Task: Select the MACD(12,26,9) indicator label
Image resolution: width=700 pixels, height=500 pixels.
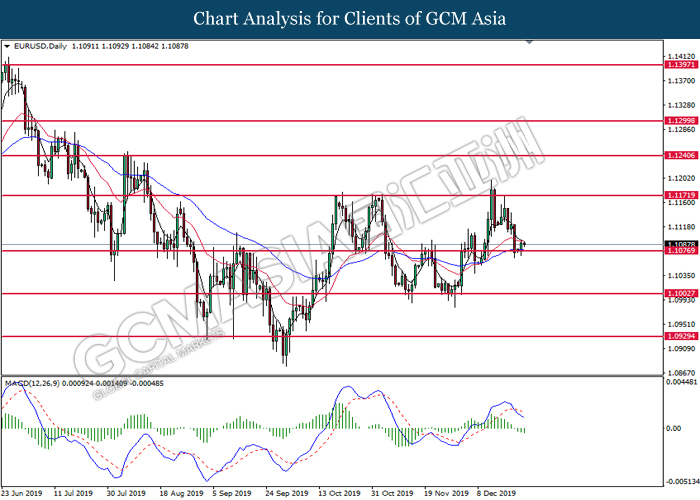Action: 32,383
